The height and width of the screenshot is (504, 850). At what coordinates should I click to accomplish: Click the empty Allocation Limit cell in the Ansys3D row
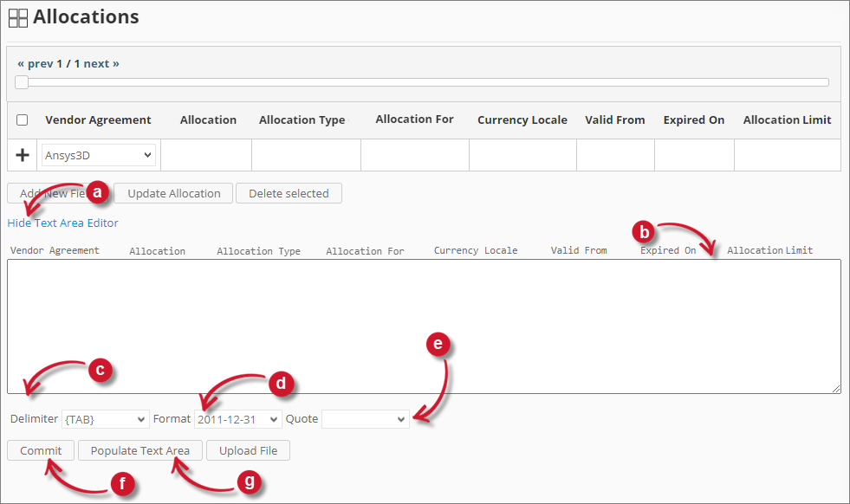coord(787,156)
